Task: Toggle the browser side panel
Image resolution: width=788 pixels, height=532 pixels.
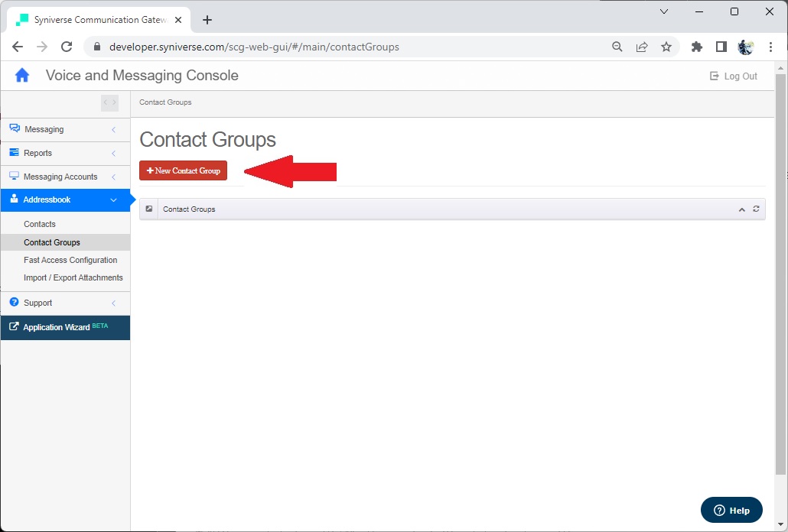Action: coord(721,47)
